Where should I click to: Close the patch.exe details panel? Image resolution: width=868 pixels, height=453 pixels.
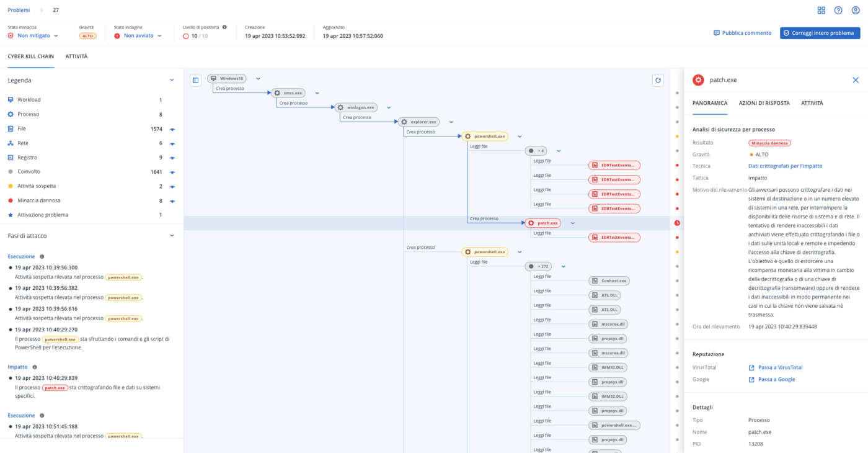coord(856,80)
